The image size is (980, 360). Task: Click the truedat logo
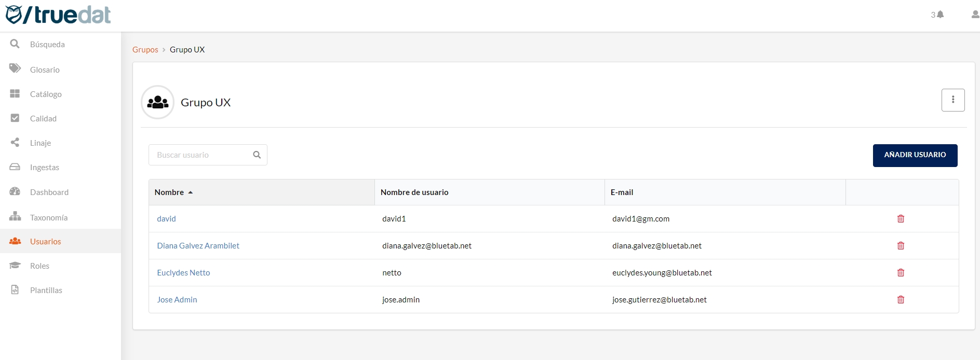(x=58, y=15)
